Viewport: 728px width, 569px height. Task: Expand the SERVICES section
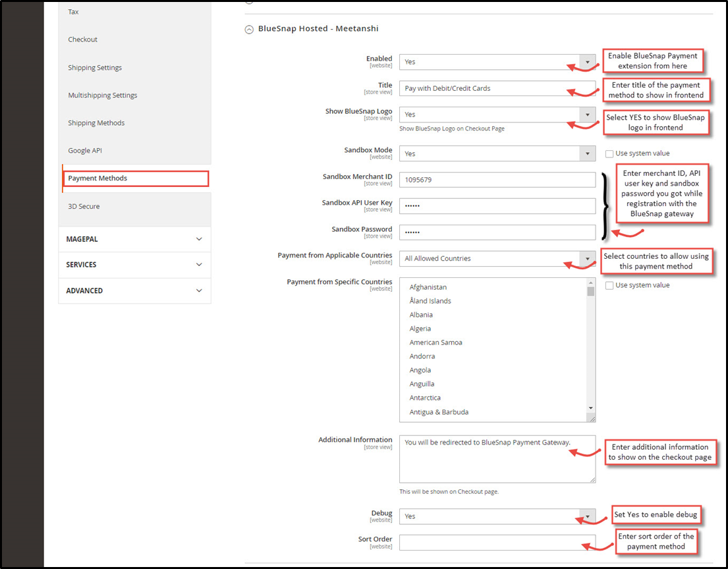(x=134, y=265)
